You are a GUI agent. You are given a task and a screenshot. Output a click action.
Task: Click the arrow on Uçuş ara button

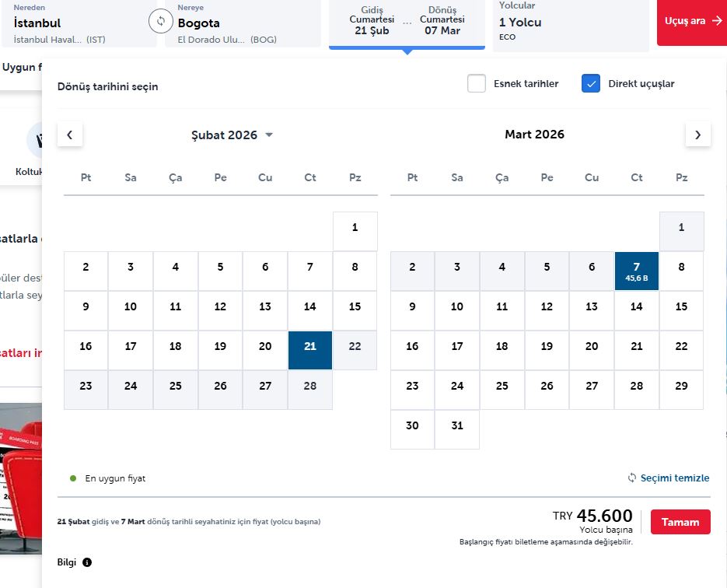pyautogui.click(x=717, y=21)
